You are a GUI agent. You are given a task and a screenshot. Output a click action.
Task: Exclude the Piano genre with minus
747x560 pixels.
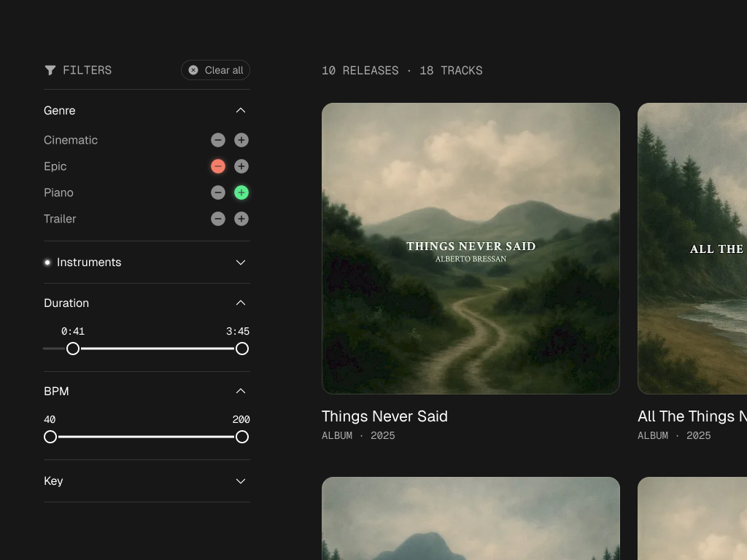[x=218, y=192]
